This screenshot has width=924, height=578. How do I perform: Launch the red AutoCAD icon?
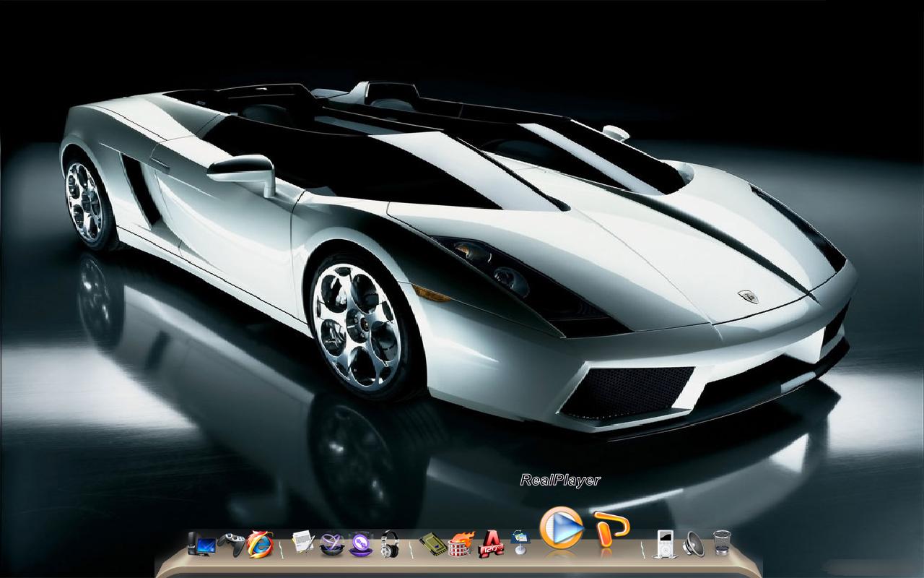(491, 543)
